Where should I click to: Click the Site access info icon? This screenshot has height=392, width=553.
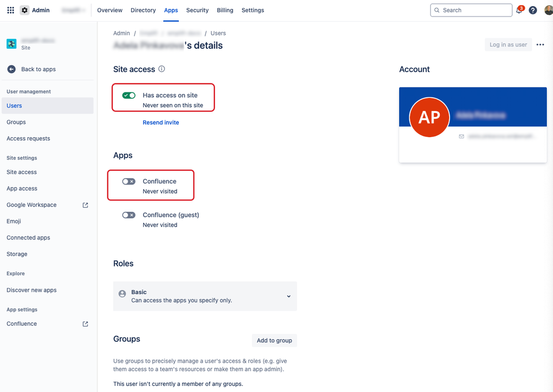(x=162, y=69)
